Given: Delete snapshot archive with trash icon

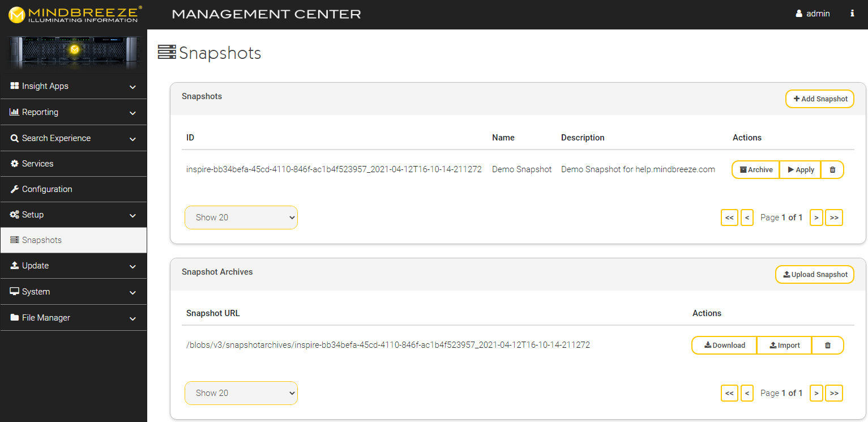Looking at the screenshot, I should pyautogui.click(x=828, y=345).
